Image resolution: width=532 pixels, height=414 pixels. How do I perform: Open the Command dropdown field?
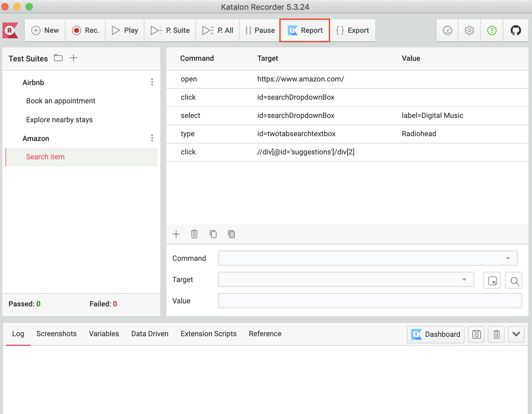coord(368,258)
